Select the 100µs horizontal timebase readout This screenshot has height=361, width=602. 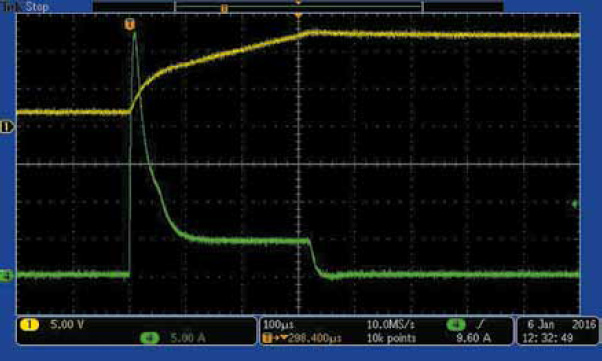278,325
